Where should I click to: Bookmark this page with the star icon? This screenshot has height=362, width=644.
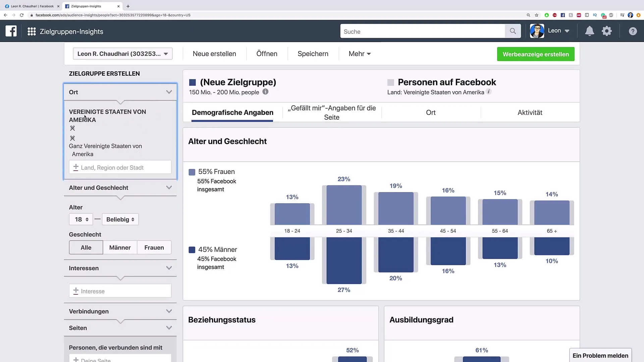(537, 15)
